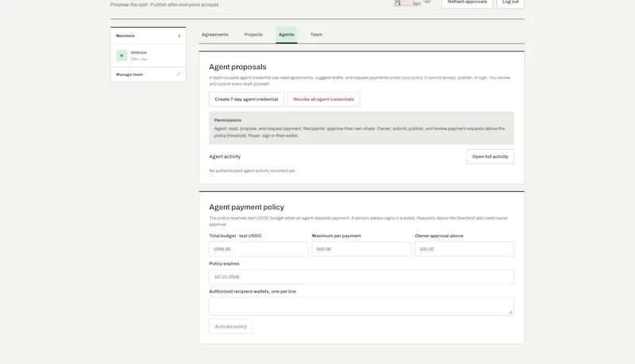Go to the Team tab
Screen dimensions: 635x364
(316, 35)
